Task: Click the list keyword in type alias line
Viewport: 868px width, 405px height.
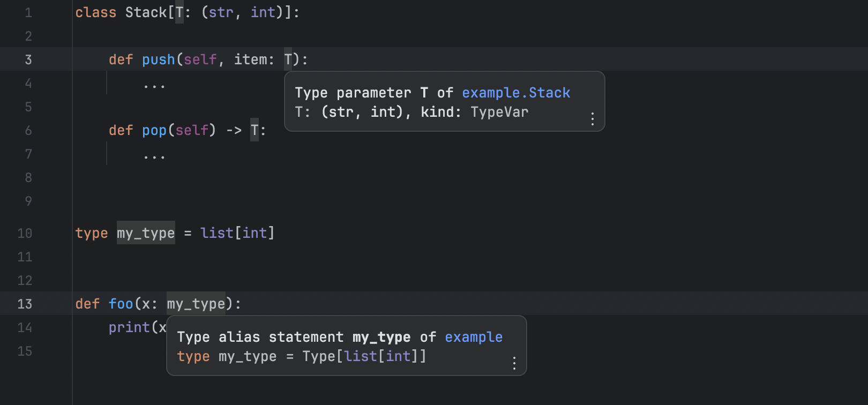Action: [216, 233]
